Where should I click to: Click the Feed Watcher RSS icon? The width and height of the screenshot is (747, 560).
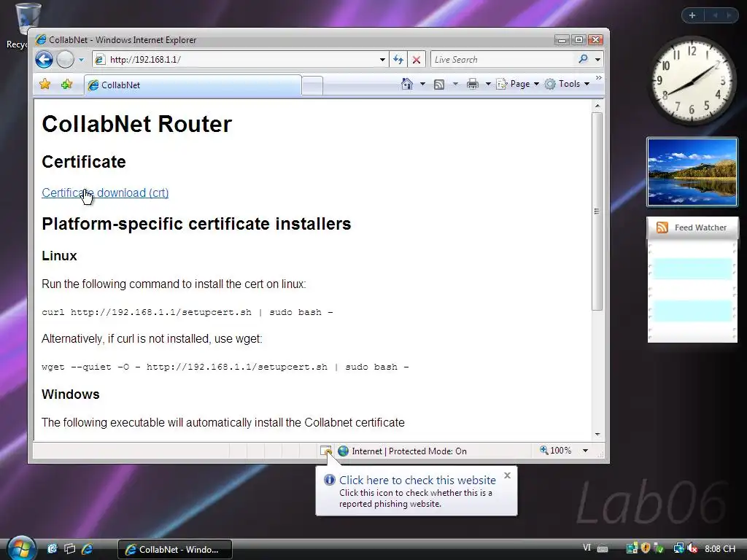(x=662, y=227)
